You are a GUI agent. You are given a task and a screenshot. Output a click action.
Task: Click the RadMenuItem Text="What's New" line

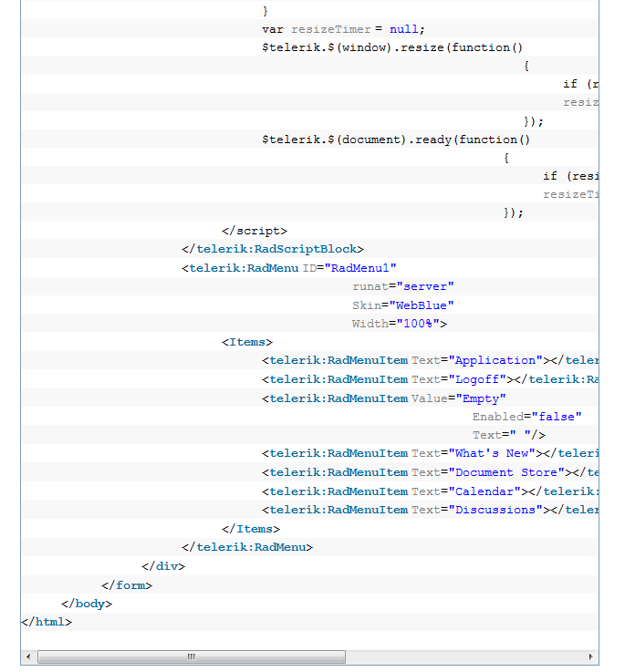430,454
